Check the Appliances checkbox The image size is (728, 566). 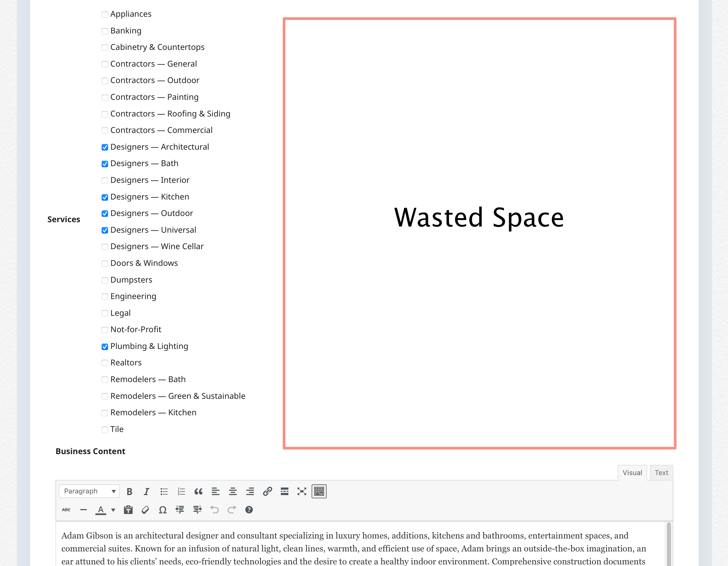click(105, 14)
